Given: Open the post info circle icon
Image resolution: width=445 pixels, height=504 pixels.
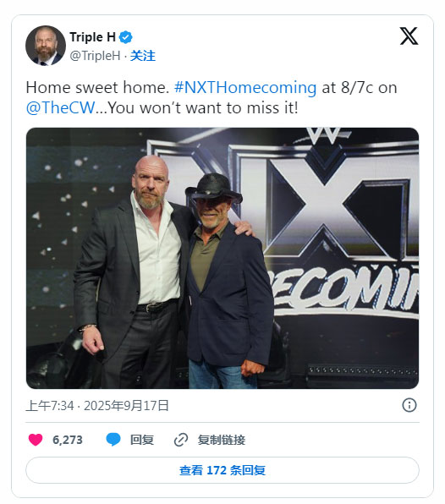Looking at the screenshot, I should (409, 405).
